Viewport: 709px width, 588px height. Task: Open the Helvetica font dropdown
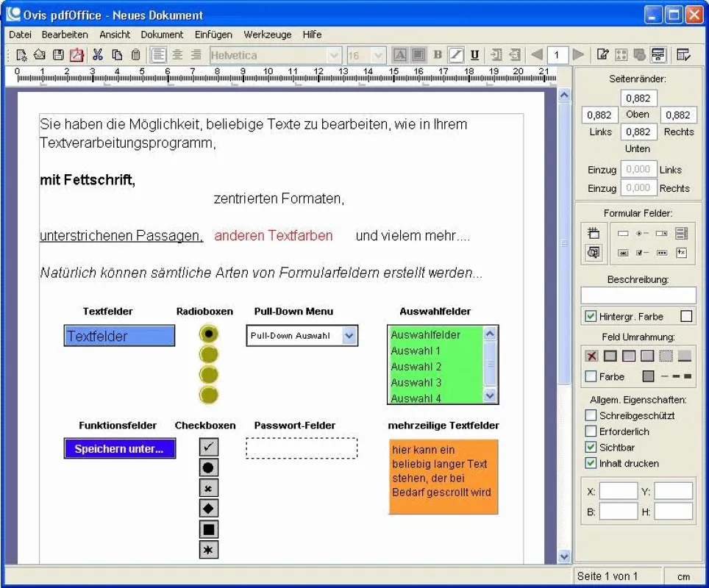pyautogui.click(x=334, y=56)
